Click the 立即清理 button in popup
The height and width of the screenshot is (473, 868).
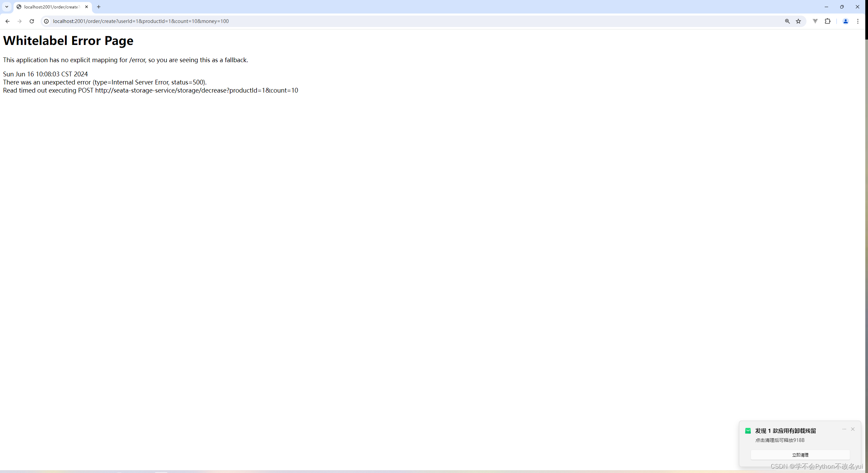pos(800,455)
